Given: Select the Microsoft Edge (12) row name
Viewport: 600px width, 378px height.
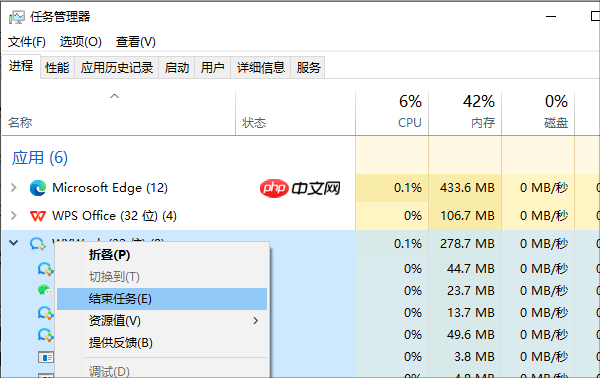Looking at the screenshot, I should tap(110, 188).
